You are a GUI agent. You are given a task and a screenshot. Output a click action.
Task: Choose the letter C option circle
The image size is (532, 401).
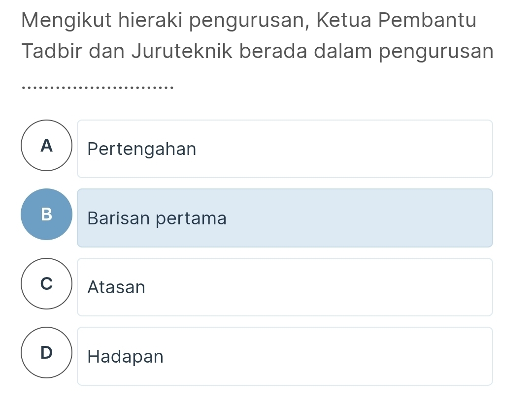[x=47, y=284]
